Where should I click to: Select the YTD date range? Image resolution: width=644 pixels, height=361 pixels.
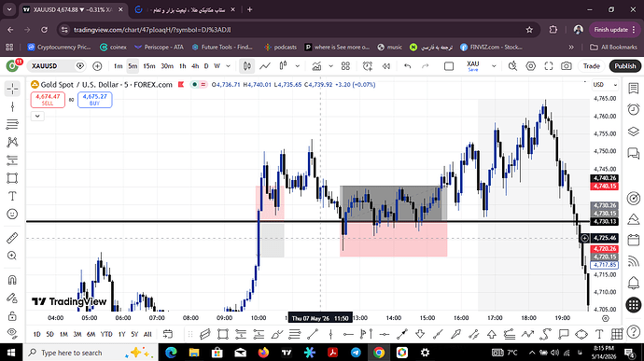pyautogui.click(x=106, y=334)
